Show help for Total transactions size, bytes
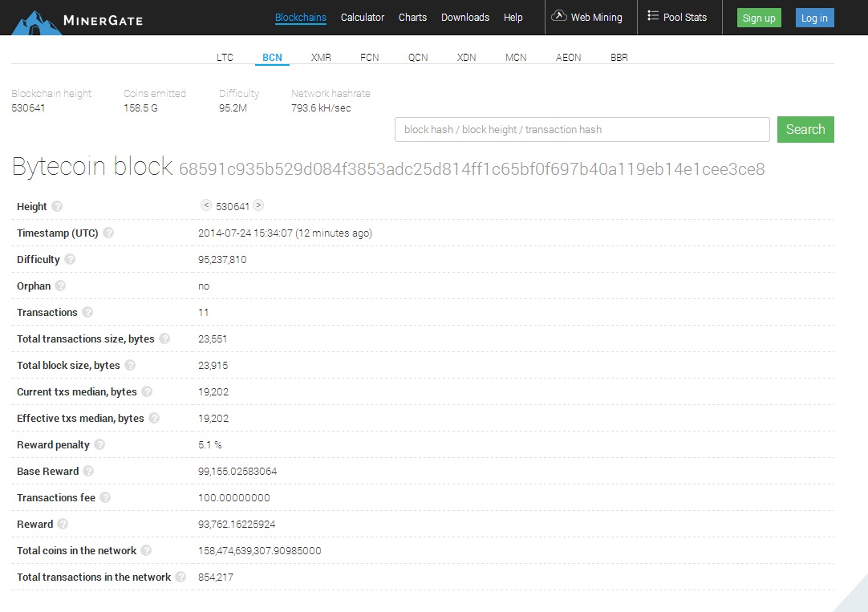Viewport: 868px width, 612px height. click(x=164, y=339)
